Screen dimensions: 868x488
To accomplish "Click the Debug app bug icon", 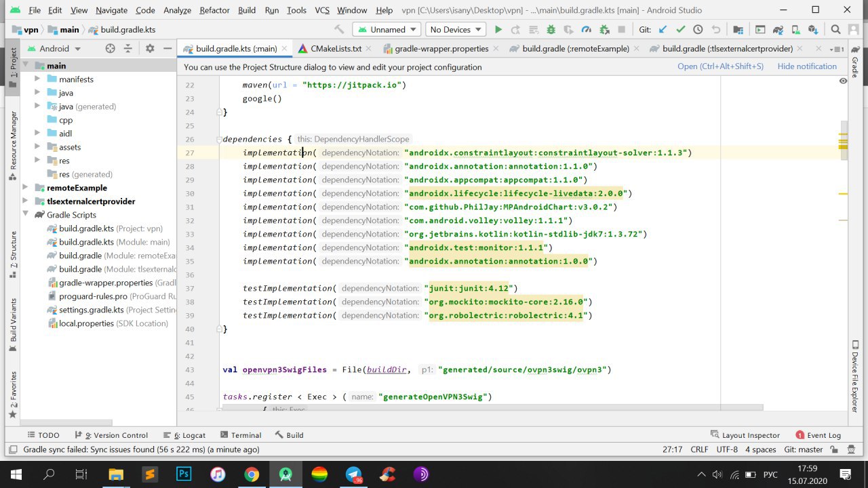I will pos(551,30).
